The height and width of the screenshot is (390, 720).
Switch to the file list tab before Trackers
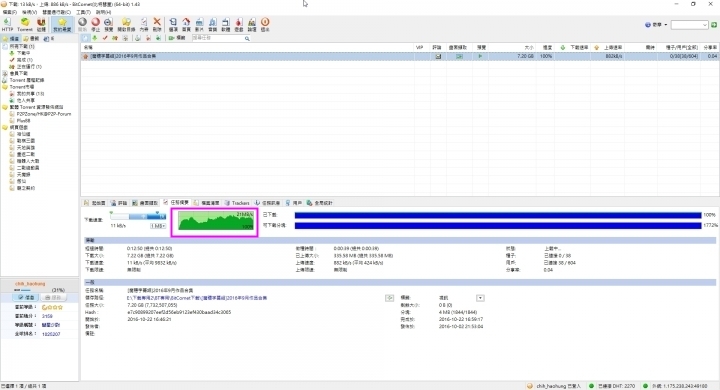[x=207, y=203]
